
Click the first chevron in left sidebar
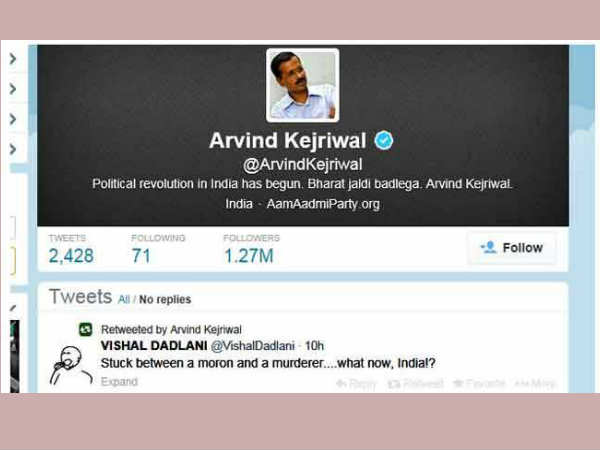(x=13, y=59)
